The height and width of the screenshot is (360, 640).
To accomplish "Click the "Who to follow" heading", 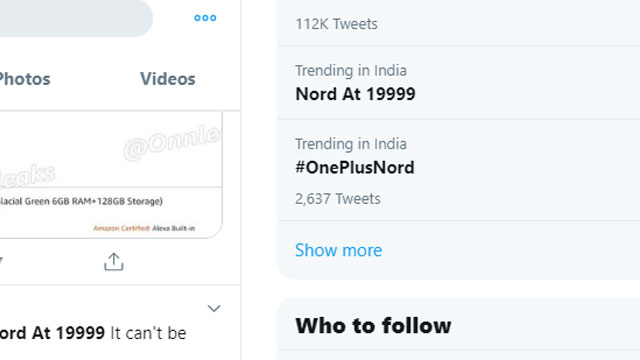I will coord(373,326).
